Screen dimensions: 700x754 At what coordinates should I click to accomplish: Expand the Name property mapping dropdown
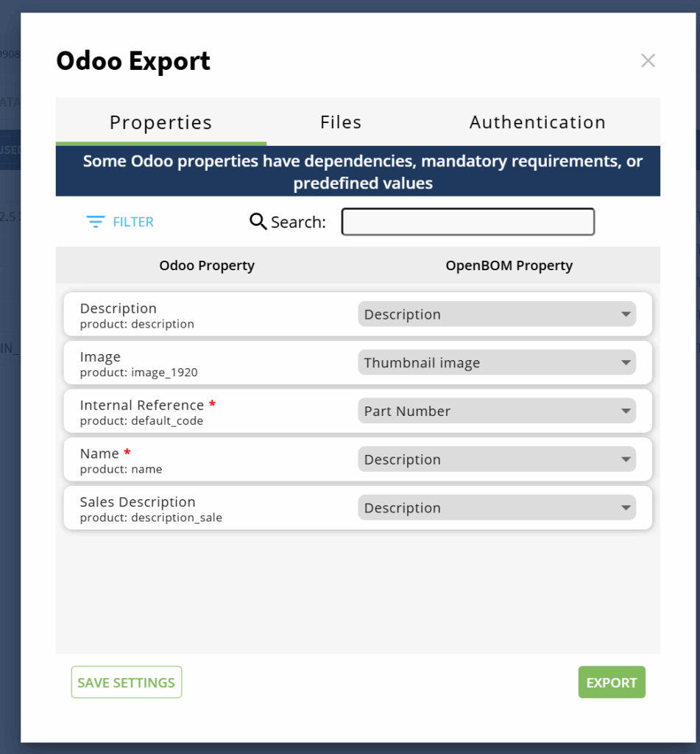point(497,460)
